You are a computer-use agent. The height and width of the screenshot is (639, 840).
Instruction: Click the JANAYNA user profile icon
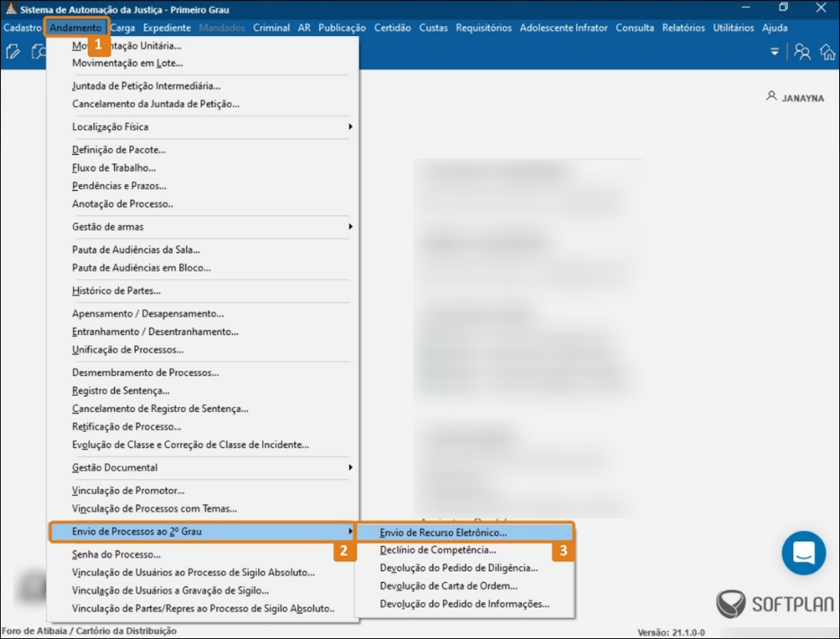pyautogui.click(x=771, y=96)
